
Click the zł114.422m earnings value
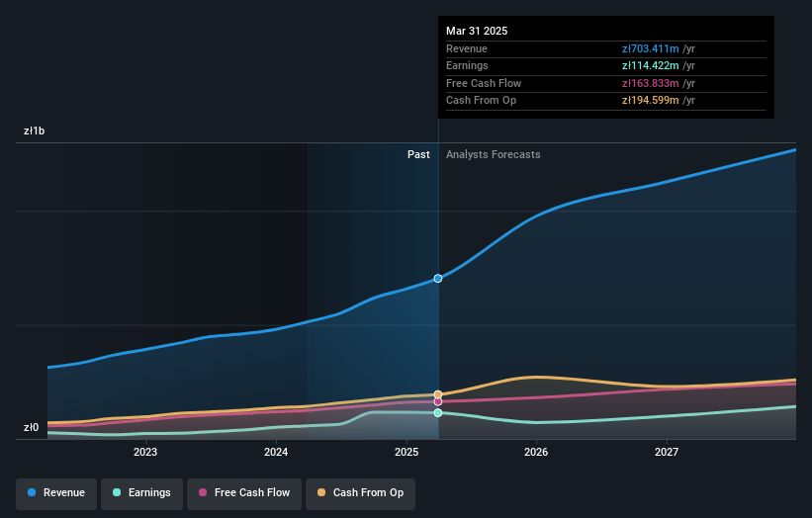click(x=651, y=65)
